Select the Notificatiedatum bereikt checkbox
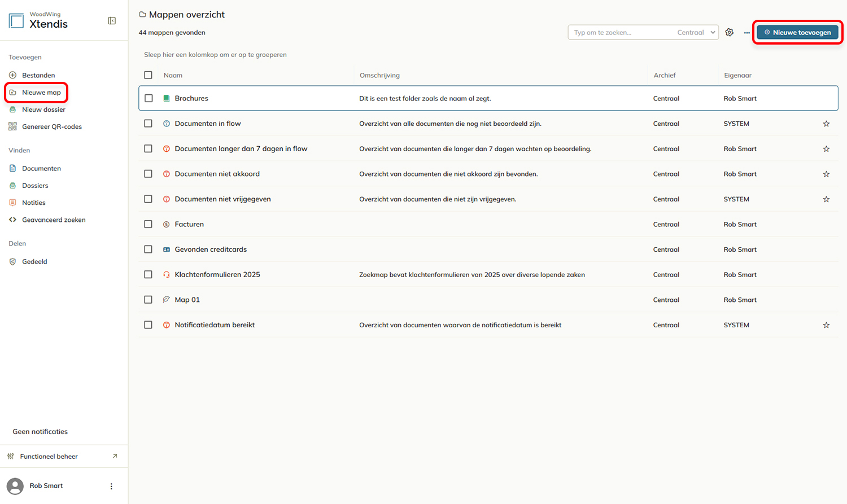 point(148,325)
